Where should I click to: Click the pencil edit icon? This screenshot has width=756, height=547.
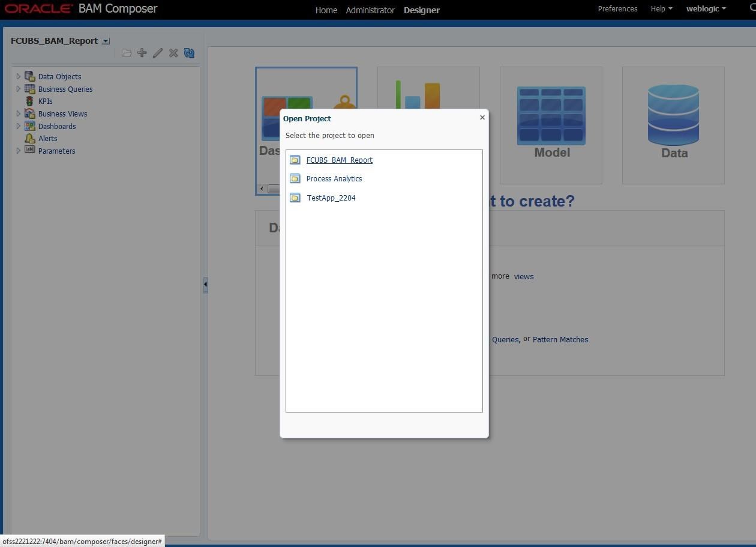click(x=158, y=53)
